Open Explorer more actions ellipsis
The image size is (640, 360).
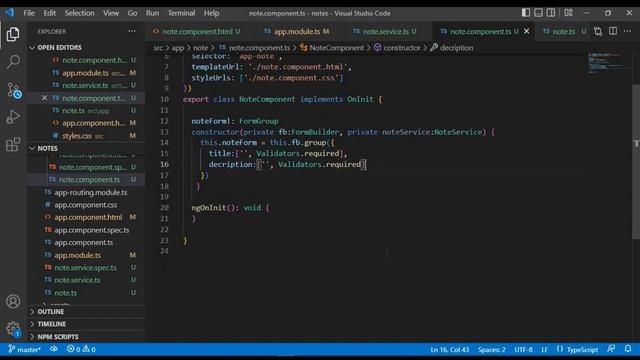tap(131, 31)
